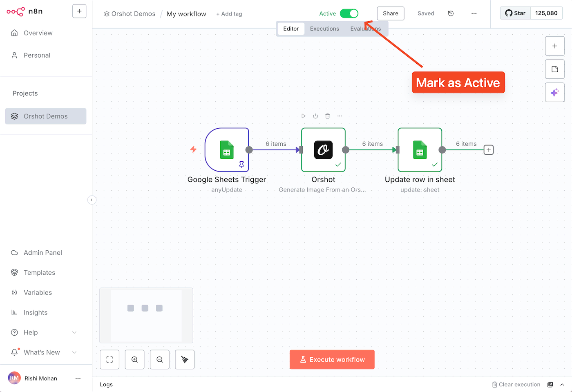Zoom in on the canvas

[134, 360]
